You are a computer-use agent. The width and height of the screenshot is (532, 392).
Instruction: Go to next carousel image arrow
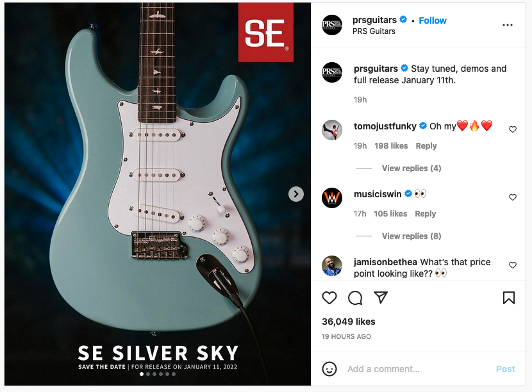(x=296, y=194)
